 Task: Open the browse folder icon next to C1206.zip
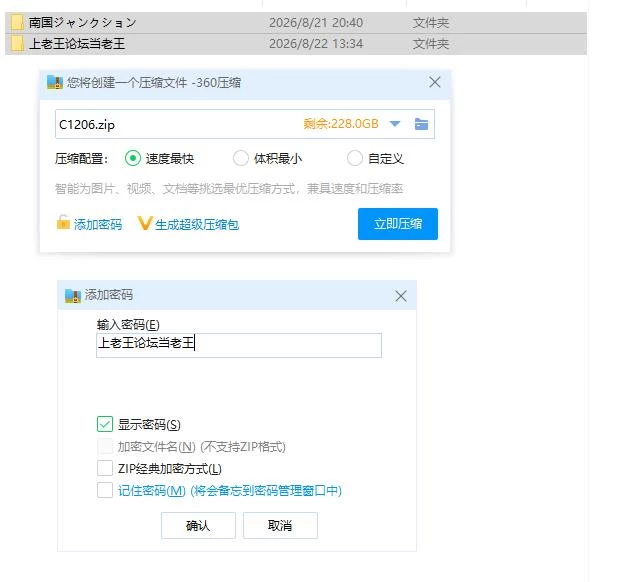(421, 124)
